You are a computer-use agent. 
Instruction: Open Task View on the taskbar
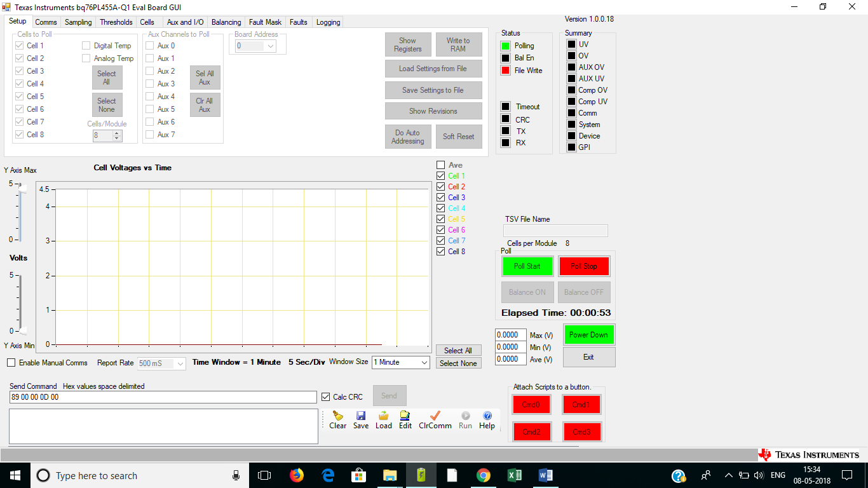[x=264, y=475]
